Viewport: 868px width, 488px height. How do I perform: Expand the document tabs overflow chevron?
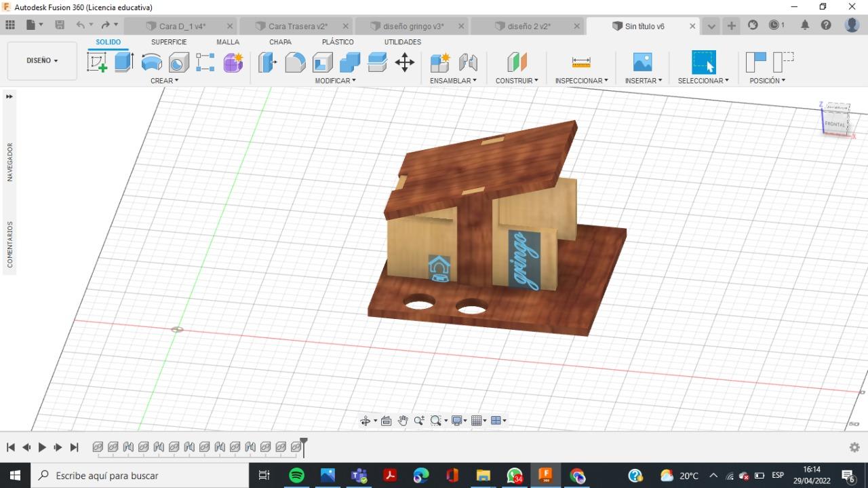point(711,26)
